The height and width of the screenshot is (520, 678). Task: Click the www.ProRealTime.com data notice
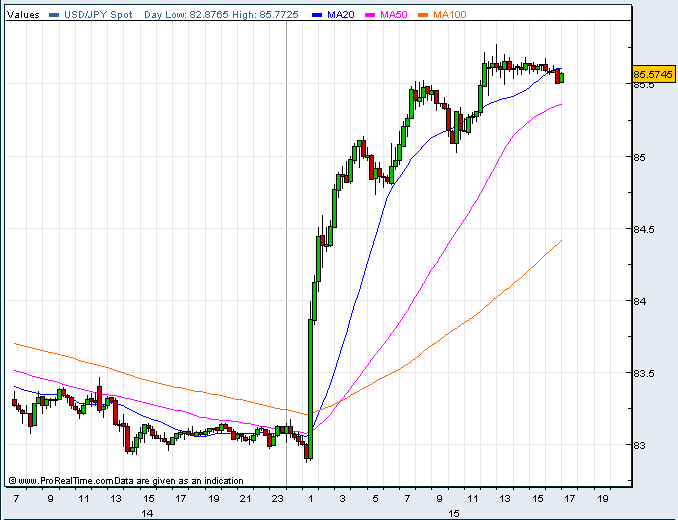pyautogui.click(x=126, y=481)
